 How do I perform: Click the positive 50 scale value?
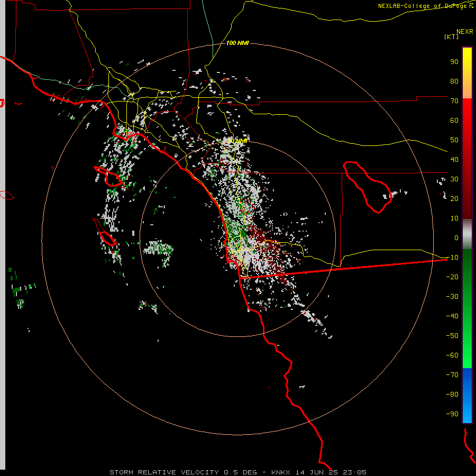coord(454,140)
